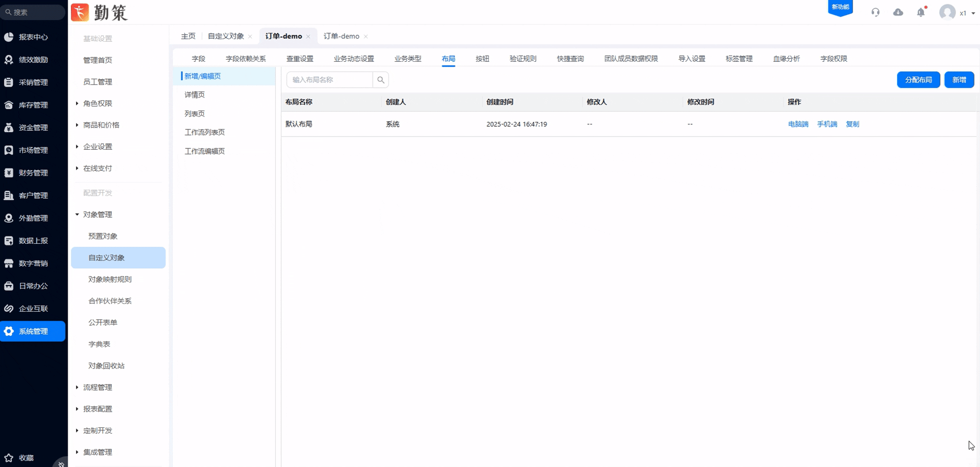Close the second 订单-demo page tab
The image size is (980, 467).
[366, 37]
